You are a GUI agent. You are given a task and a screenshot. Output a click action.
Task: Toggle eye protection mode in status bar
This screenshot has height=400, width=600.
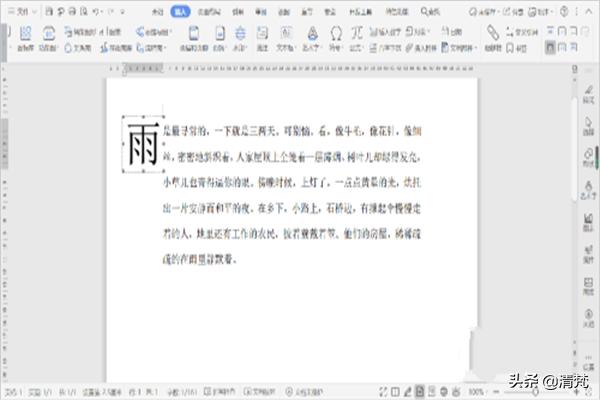tap(456, 392)
